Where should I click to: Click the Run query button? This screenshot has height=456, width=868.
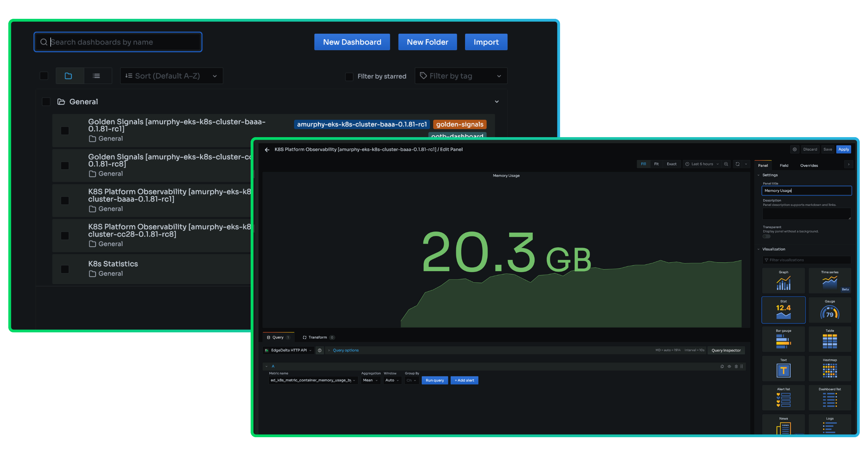(x=435, y=380)
